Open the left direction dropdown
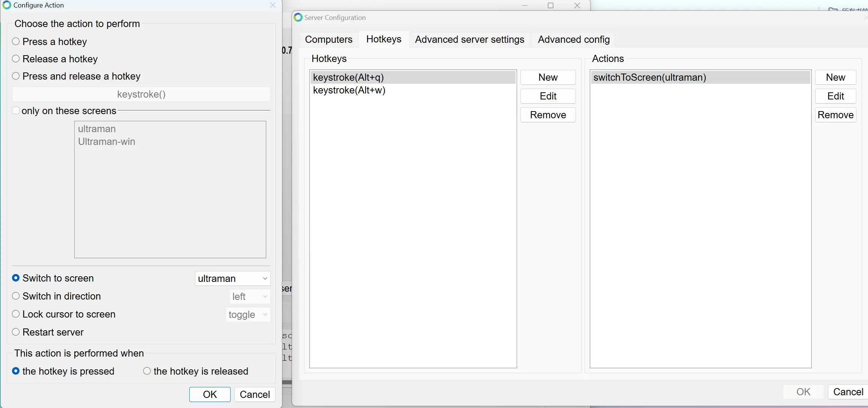Screen dimensions: 868x408 point(250,297)
